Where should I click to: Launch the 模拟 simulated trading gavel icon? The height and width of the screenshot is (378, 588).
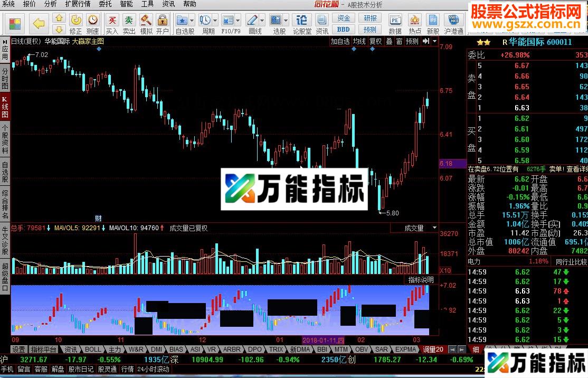146,23
